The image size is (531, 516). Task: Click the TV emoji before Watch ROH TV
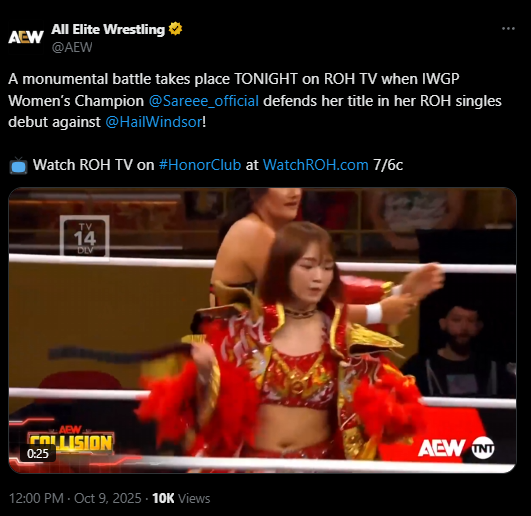click(x=18, y=166)
